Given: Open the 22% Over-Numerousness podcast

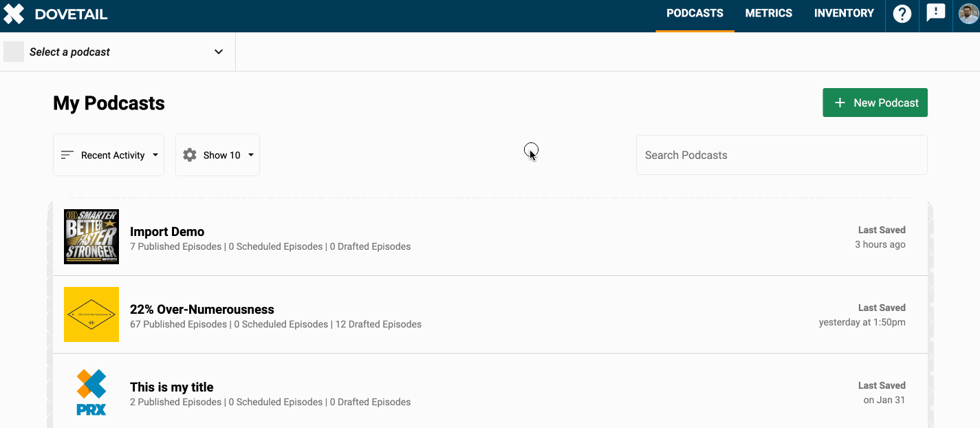Looking at the screenshot, I should coord(202,309).
